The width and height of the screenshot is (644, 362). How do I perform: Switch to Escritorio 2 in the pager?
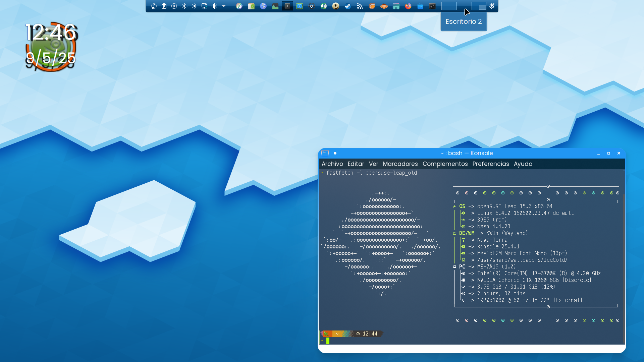[x=464, y=6]
